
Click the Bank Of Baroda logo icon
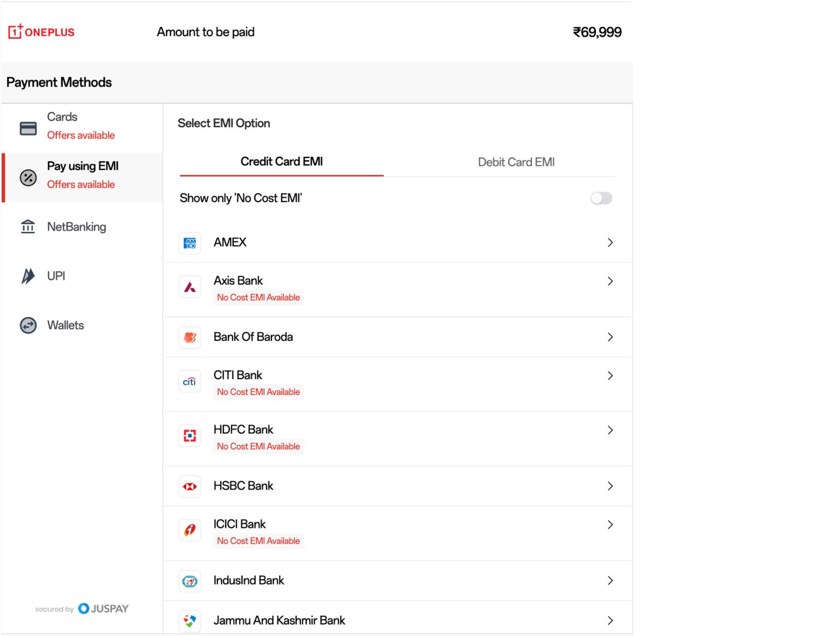coord(190,338)
